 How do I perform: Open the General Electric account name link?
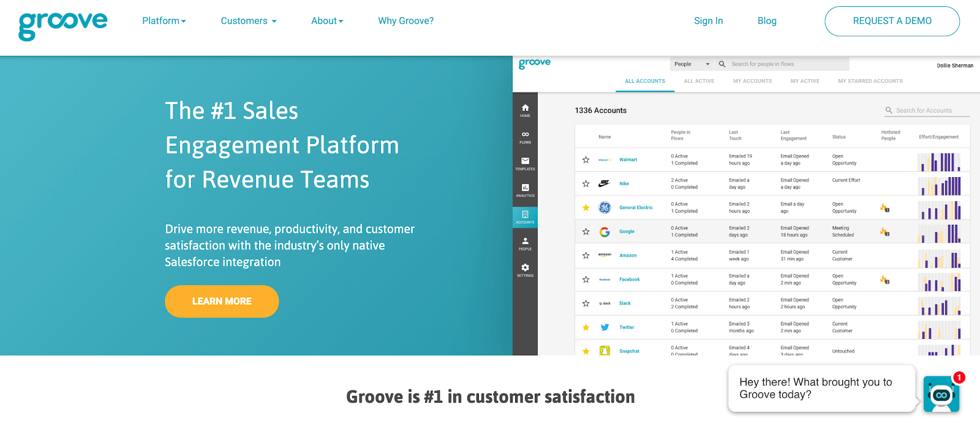[636, 208]
